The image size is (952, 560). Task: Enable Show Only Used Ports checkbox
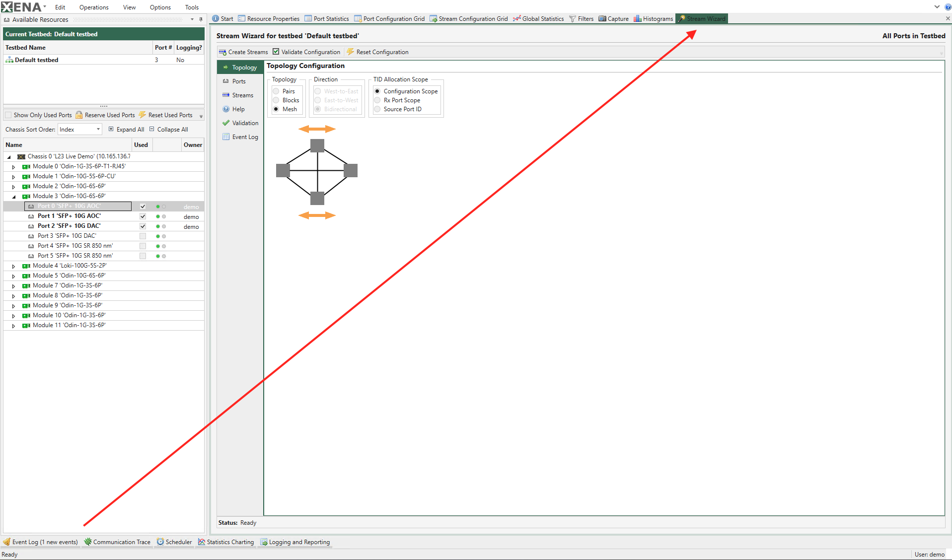coord(8,115)
